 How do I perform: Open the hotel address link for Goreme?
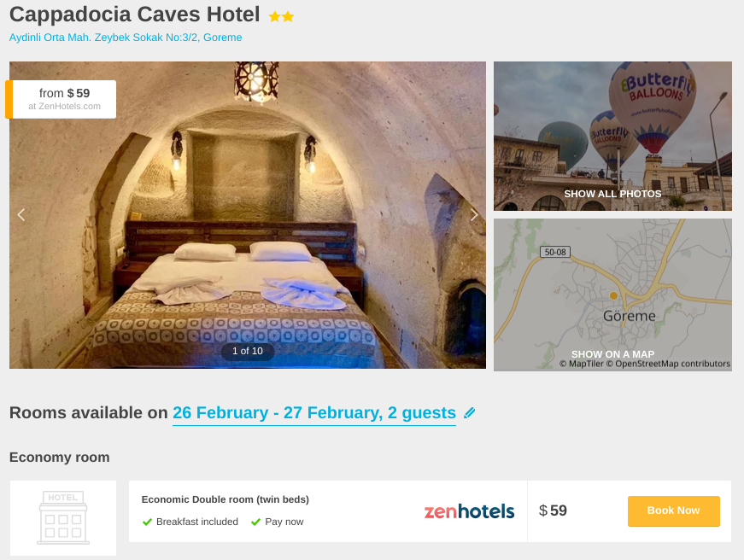pyautogui.click(x=126, y=38)
